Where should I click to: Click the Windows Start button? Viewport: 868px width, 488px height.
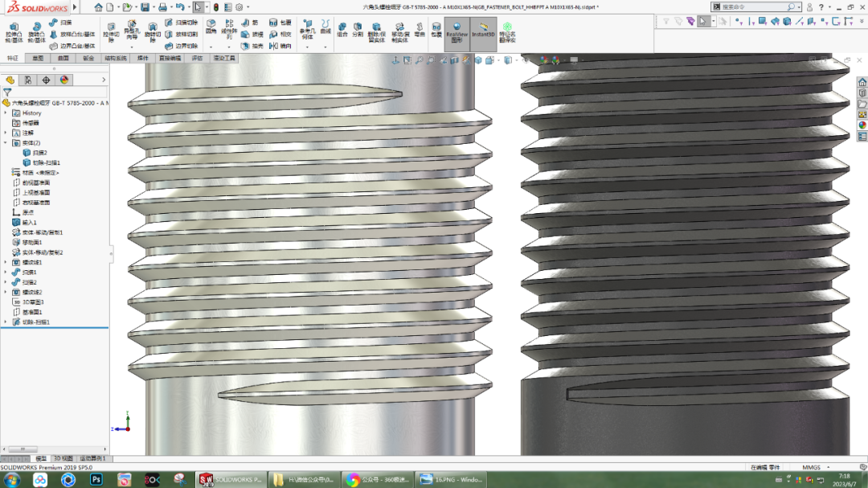coord(12,481)
